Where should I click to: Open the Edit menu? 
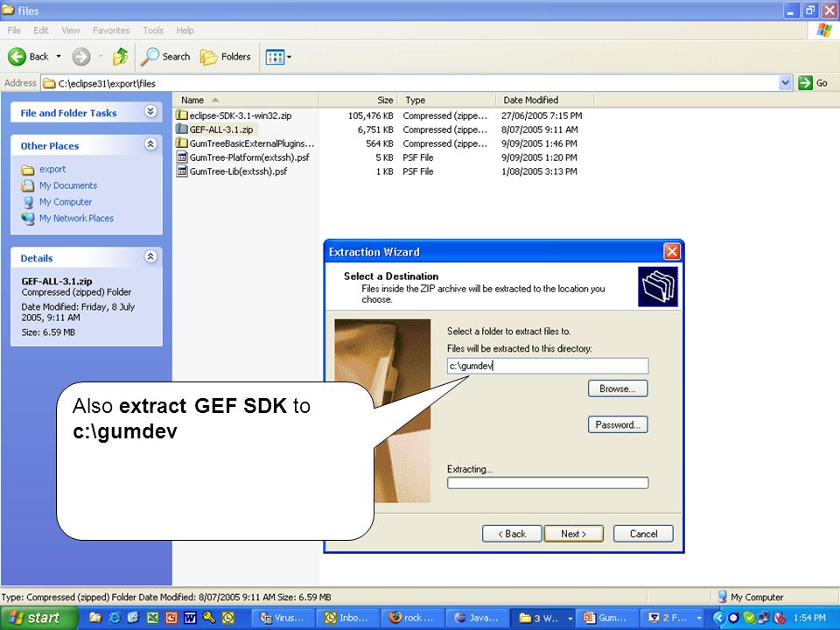pos(41,31)
